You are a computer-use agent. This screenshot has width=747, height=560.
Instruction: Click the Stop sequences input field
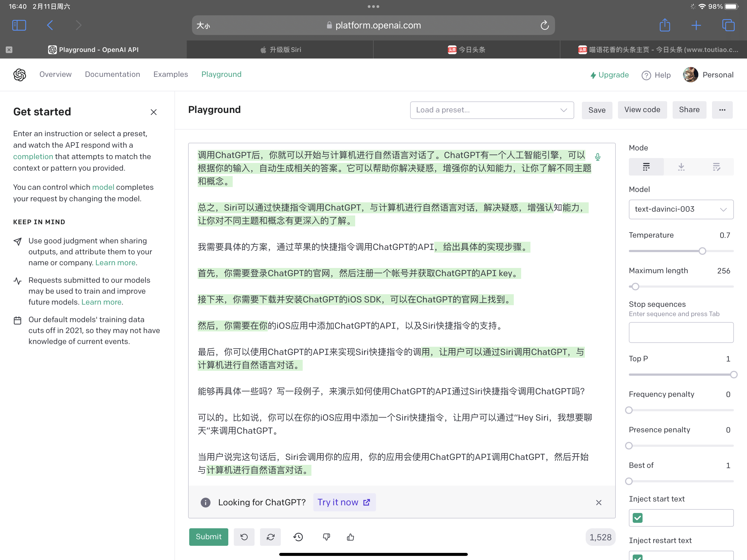coord(681,332)
